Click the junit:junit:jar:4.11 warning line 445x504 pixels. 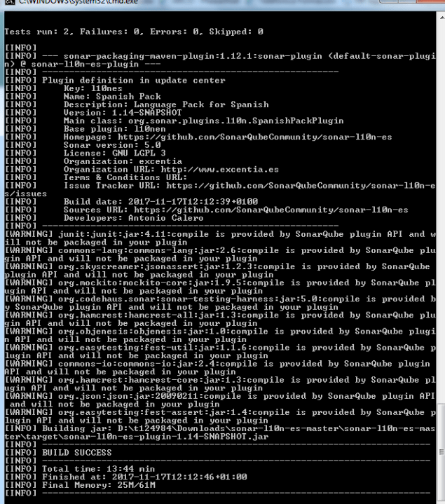pyautogui.click(x=220, y=238)
